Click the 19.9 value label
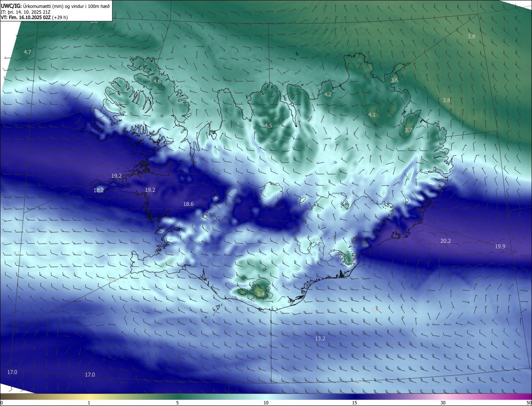The height and width of the screenshot is (406, 532). click(x=500, y=246)
